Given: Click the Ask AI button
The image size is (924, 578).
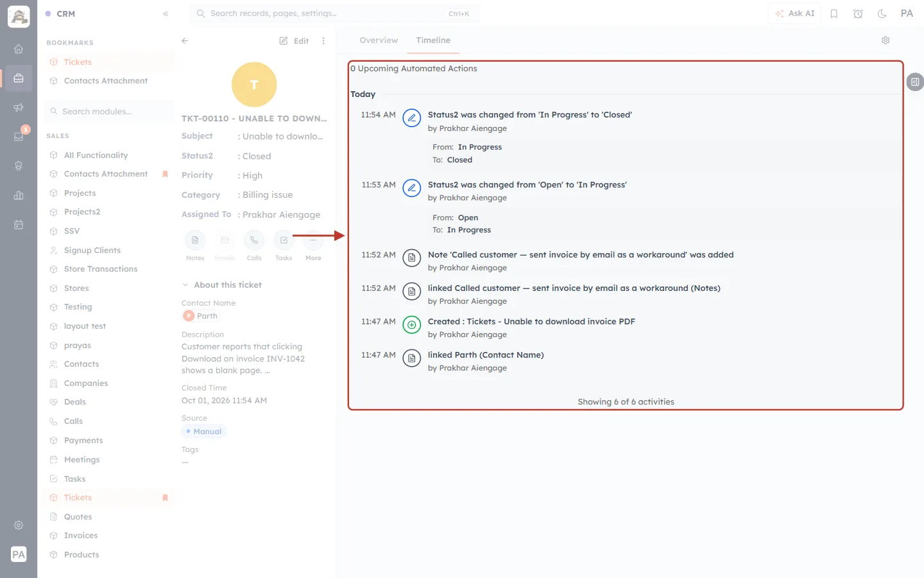Looking at the screenshot, I should pos(794,13).
